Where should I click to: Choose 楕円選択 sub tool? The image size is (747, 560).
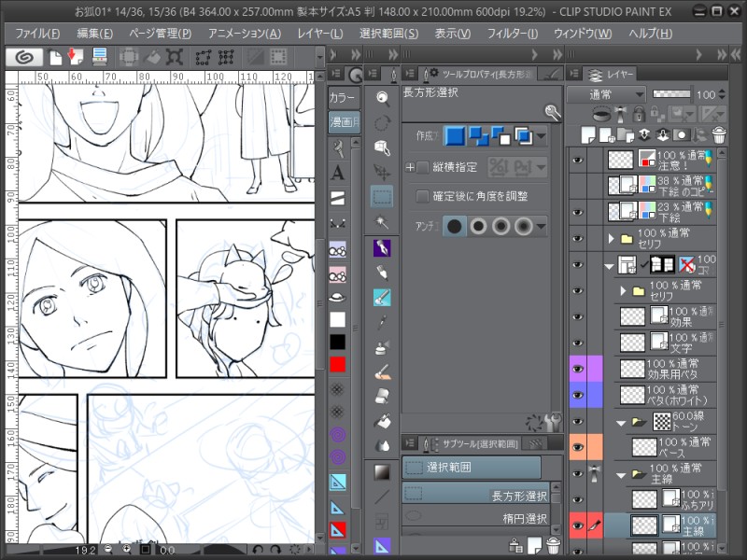coord(475,518)
